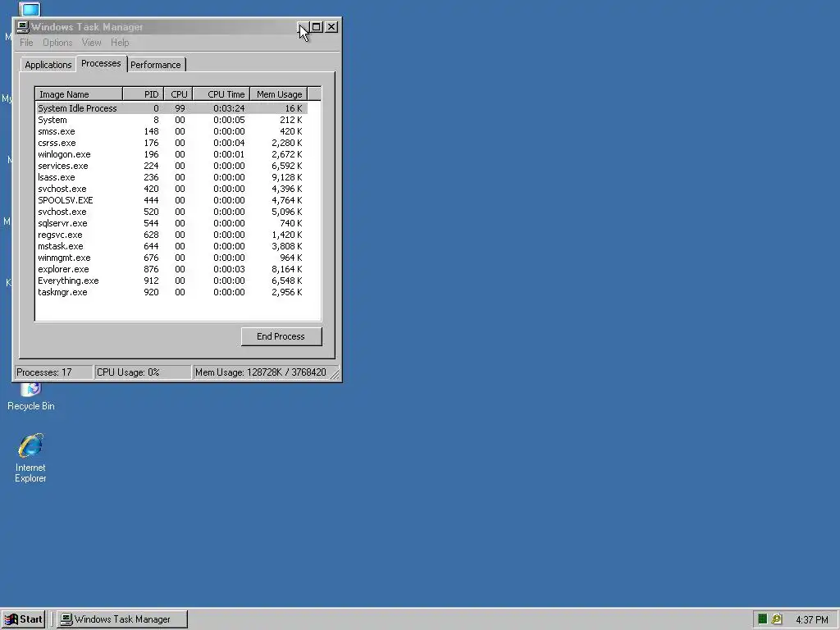
Task: Select explorer.exe in the process list
Action: click(x=171, y=269)
